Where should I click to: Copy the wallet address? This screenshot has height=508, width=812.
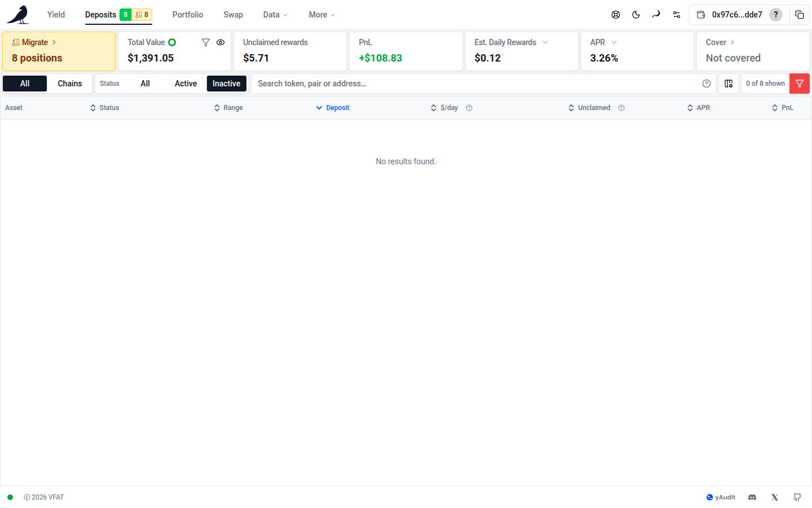(800, 15)
